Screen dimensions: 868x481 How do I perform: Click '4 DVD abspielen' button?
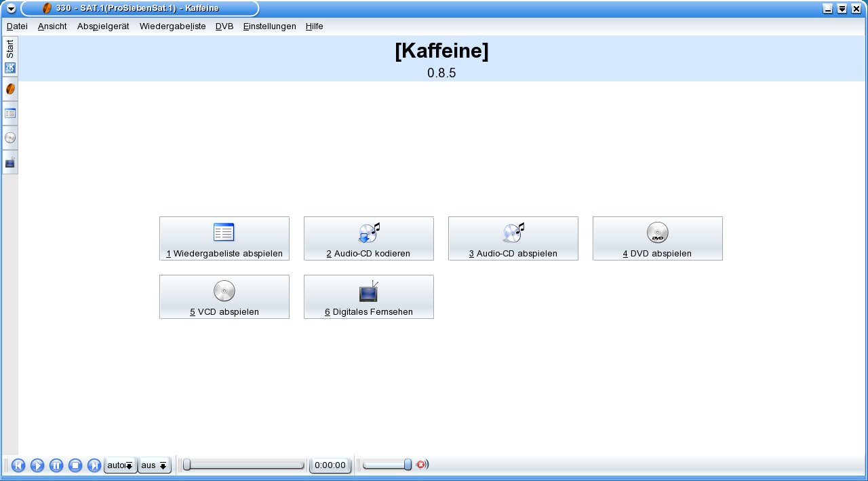pos(657,239)
